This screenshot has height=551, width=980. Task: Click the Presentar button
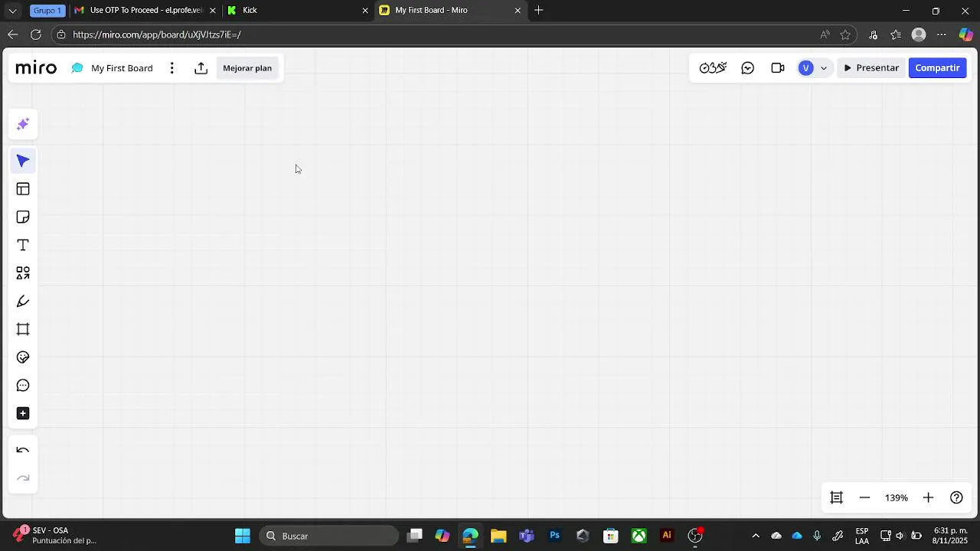(871, 68)
